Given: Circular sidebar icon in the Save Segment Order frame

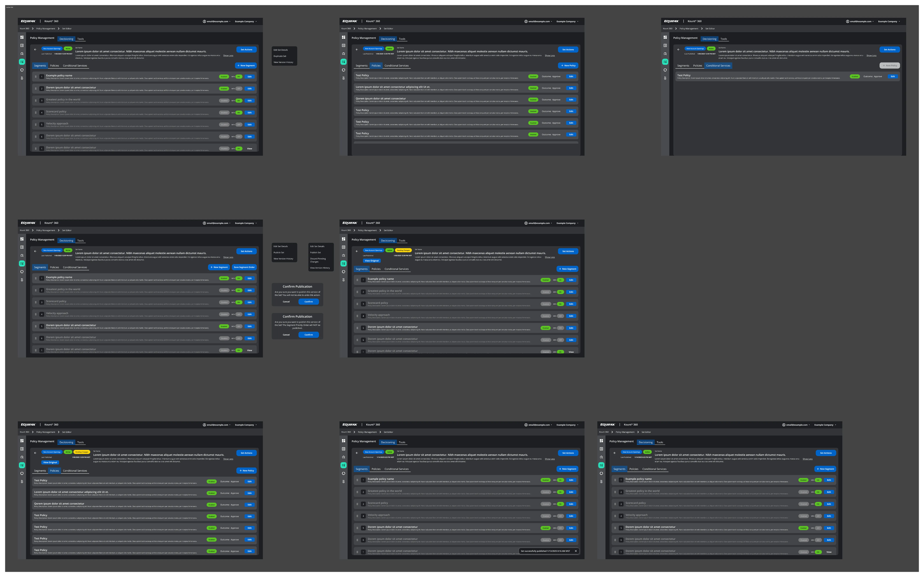Looking at the screenshot, I should tap(22, 272).
